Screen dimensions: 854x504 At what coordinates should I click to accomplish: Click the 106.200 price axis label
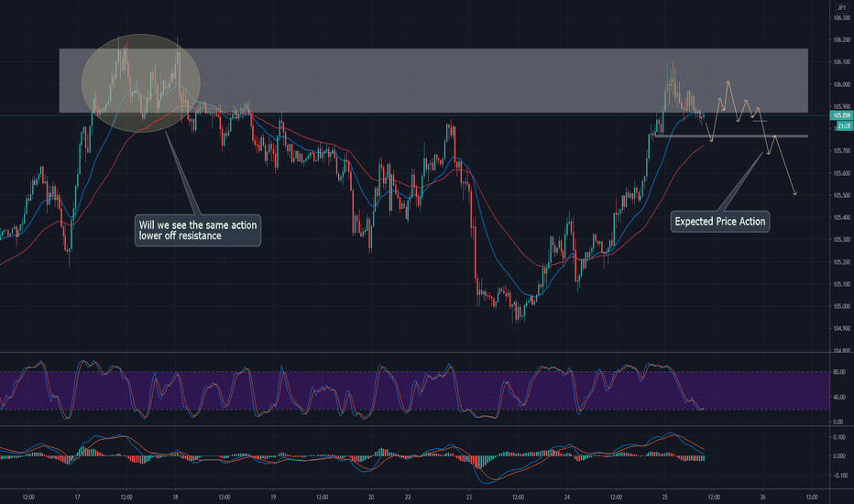841,39
